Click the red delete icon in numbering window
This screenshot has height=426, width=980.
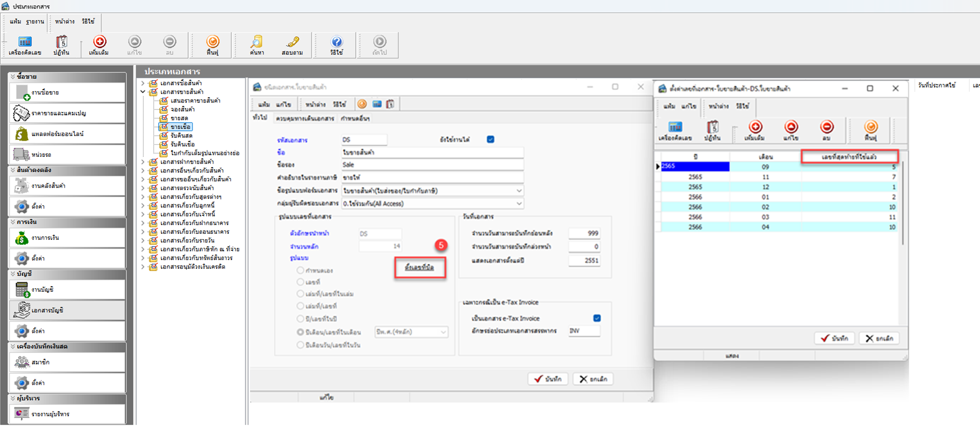pos(827,127)
